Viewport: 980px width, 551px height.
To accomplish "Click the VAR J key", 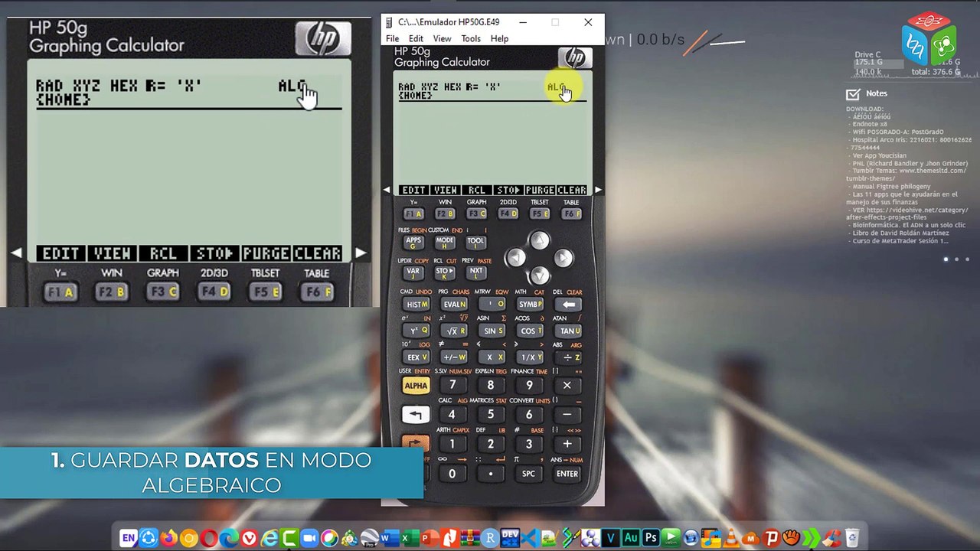I will click(x=413, y=272).
